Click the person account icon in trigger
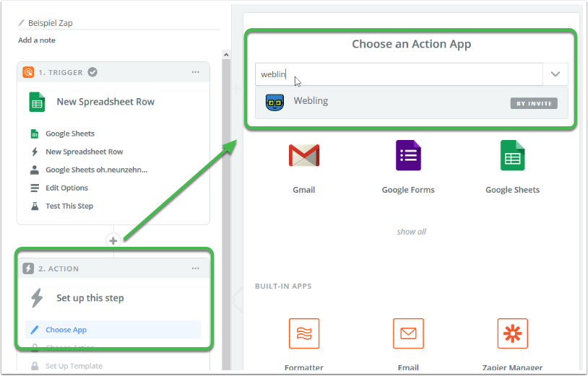Screen dimensions: 588x376 pyautogui.click(x=35, y=170)
